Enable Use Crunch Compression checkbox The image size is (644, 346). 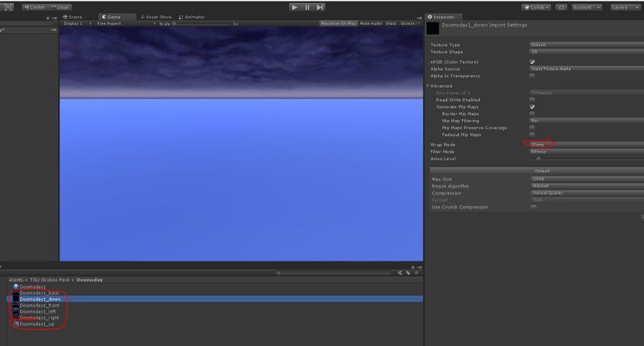[x=534, y=208]
